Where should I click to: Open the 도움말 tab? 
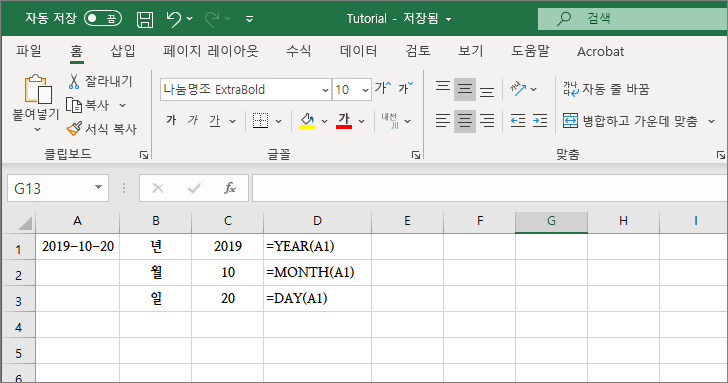(530, 51)
